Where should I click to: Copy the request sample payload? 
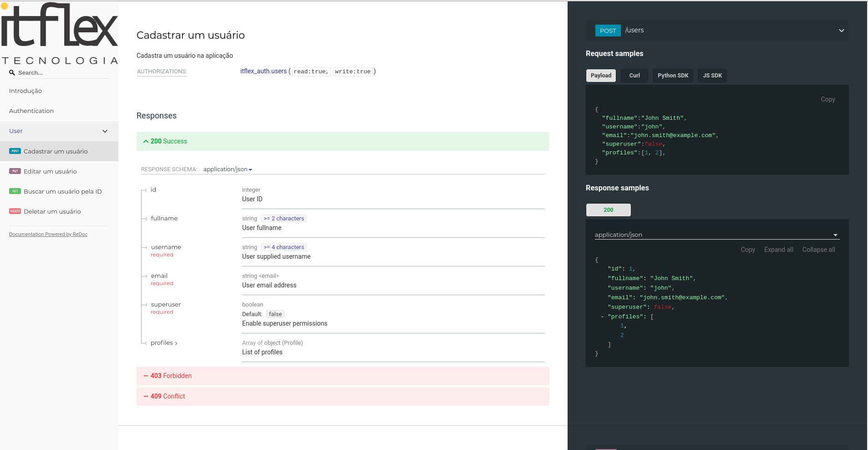(x=828, y=99)
